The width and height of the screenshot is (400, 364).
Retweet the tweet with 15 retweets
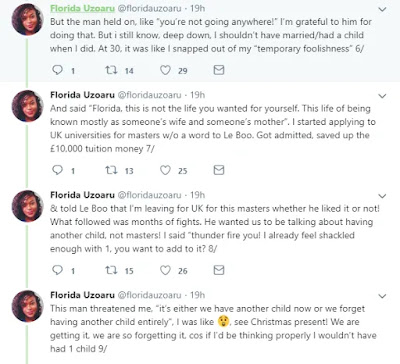coord(111,270)
